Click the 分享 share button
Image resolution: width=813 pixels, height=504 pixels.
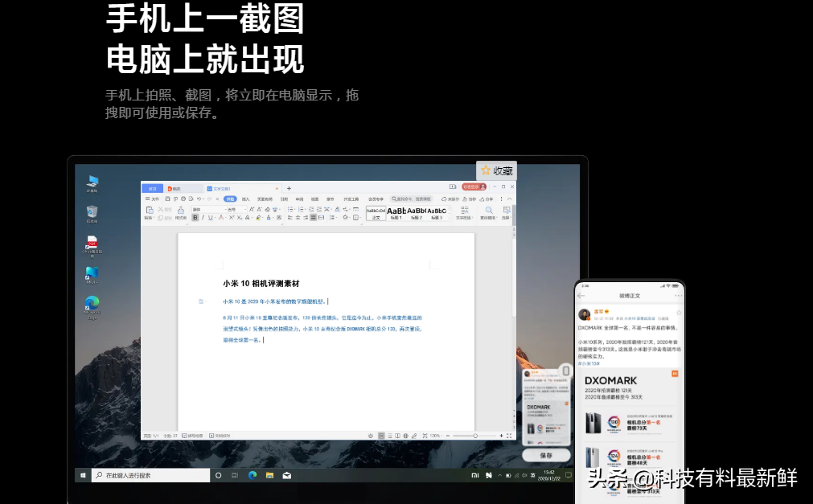point(487,199)
